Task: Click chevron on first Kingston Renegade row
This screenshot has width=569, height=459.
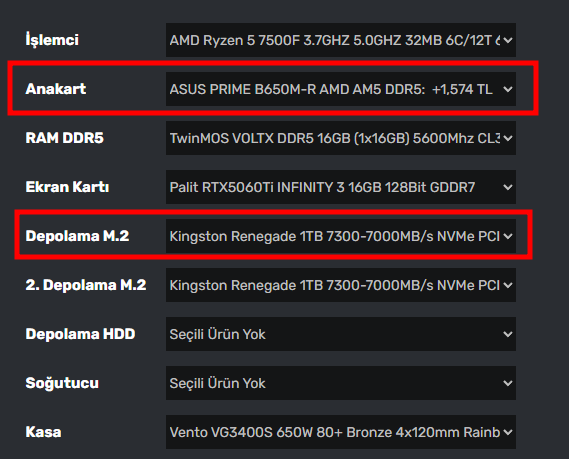Action: coord(508,236)
